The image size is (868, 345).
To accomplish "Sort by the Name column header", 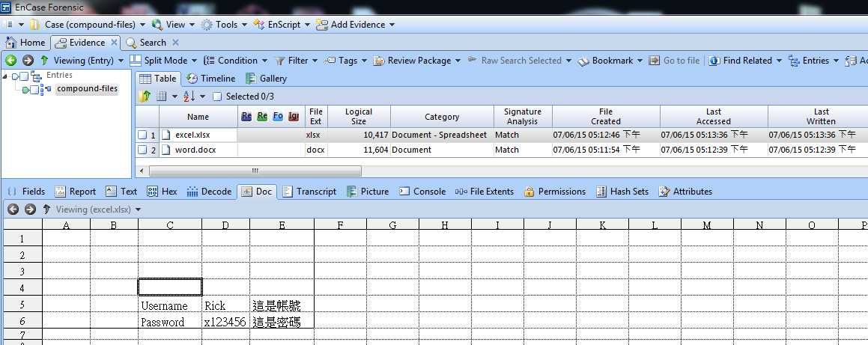I will [x=198, y=117].
